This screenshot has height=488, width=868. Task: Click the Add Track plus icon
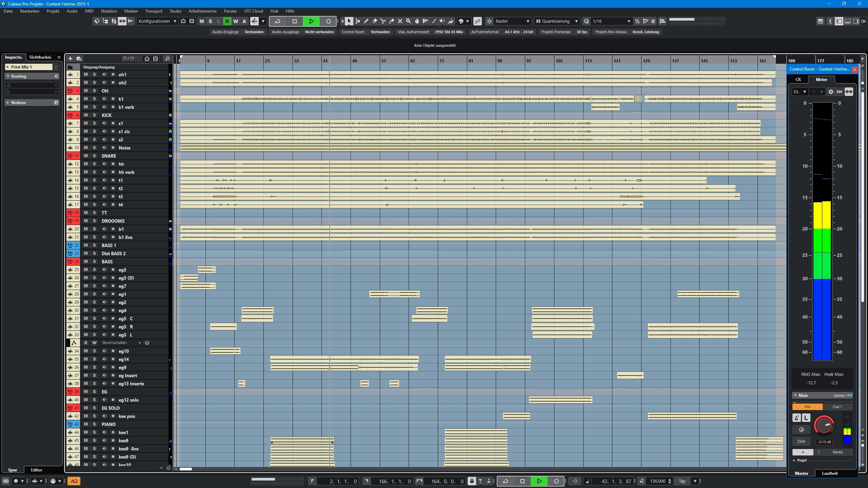pos(70,59)
